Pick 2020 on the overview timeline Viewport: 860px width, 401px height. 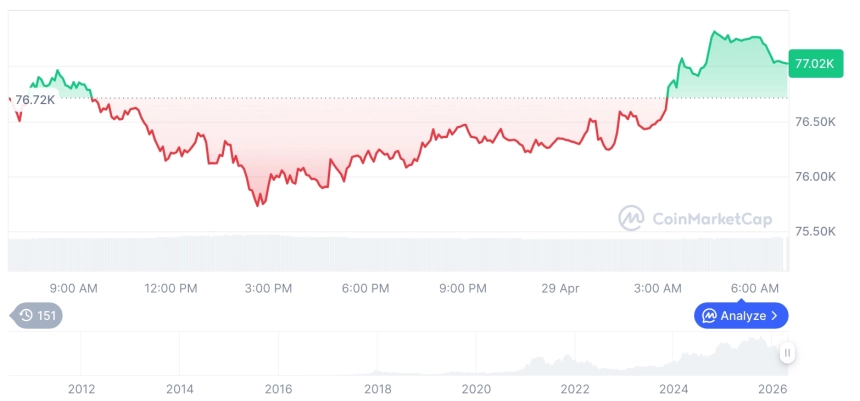click(476, 389)
